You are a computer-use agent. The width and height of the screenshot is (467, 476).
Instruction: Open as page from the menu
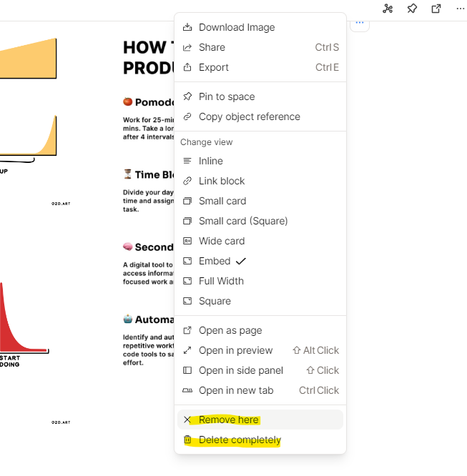230,330
